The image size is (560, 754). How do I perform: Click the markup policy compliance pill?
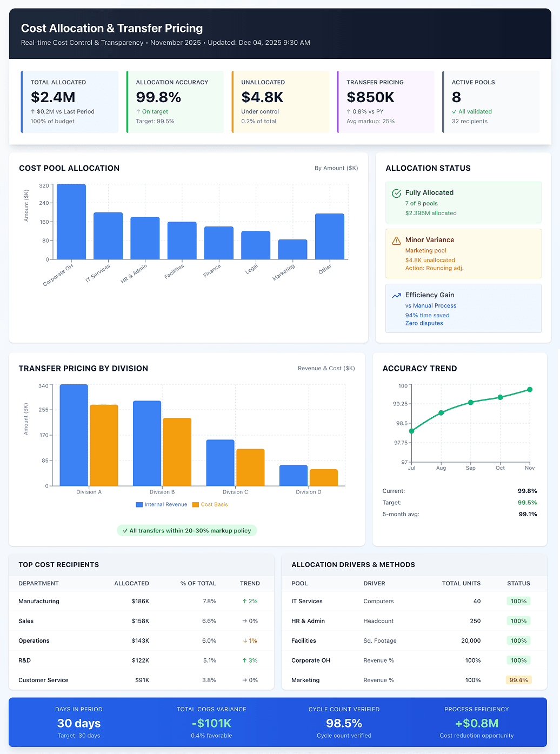(x=187, y=531)
